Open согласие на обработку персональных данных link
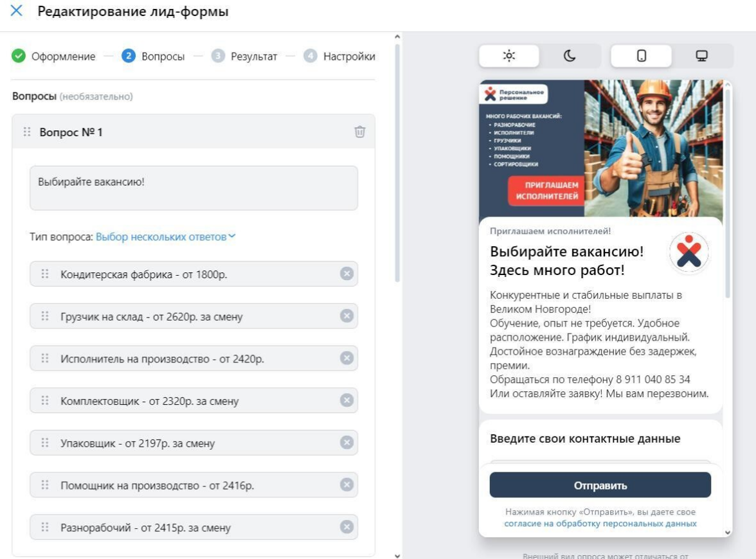 [x=600, y=523]
